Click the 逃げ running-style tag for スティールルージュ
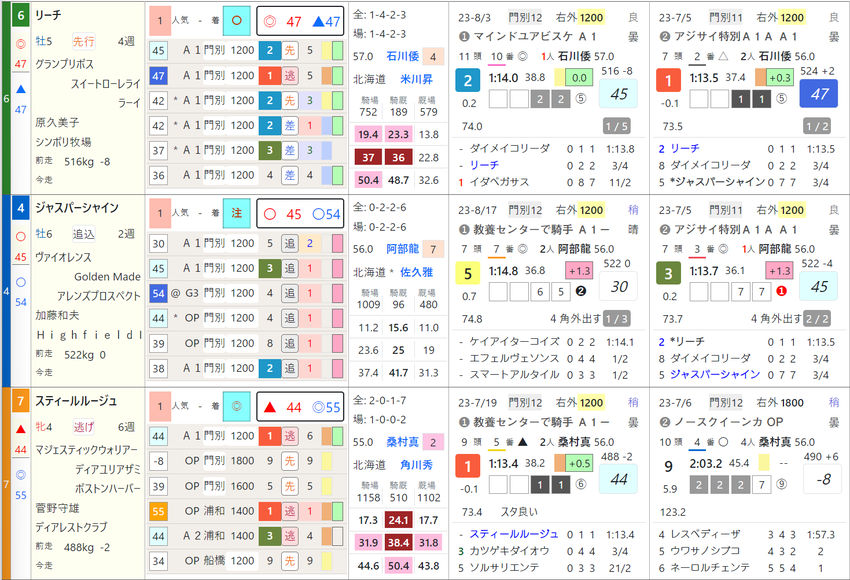Viewport: 850px width, 580px height. click(x=84, y=427)
